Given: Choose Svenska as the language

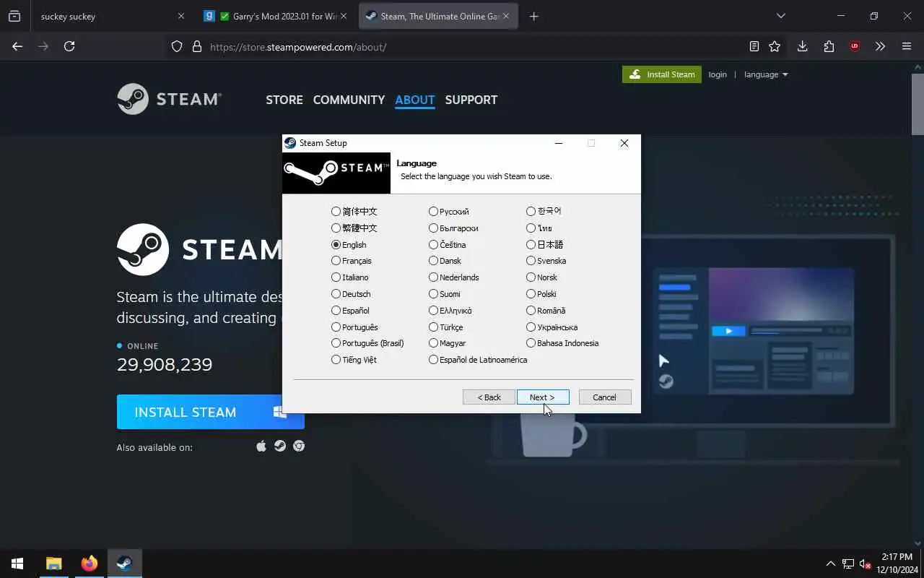Looking at the screenshot, I should pyautogui.click(x=546, y=261).
